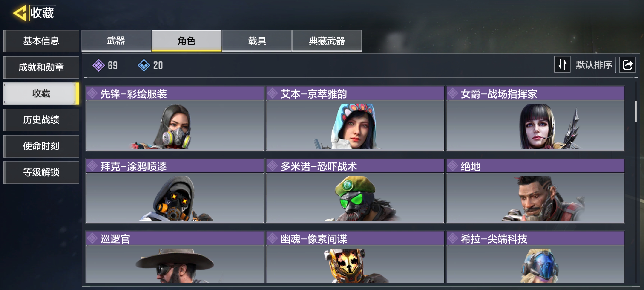The width and height of the screenshot is (644, 290).
Task: Select the 多米诺-恐吓战术 character card
Action: (x=355, y=191)
